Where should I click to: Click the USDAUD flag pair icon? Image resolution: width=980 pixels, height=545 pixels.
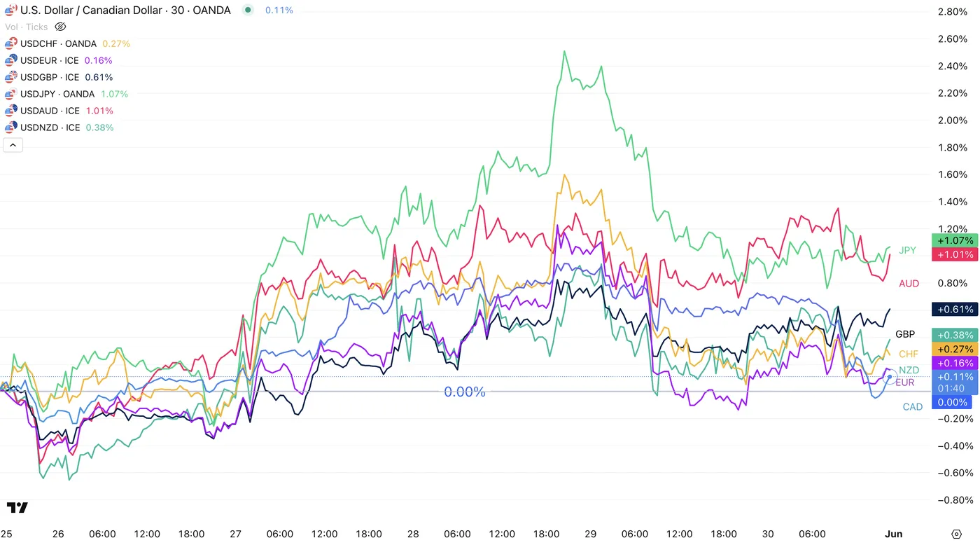(x=11, y=111)
